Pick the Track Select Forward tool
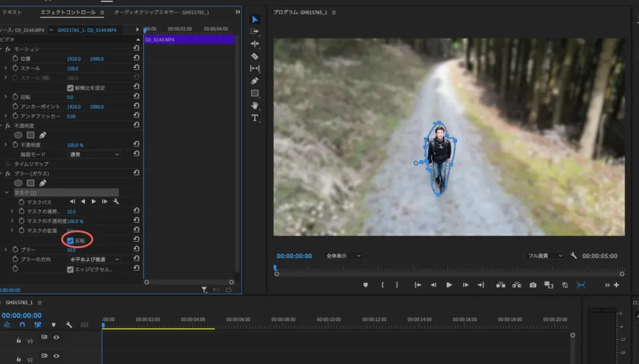 (255, 32)
